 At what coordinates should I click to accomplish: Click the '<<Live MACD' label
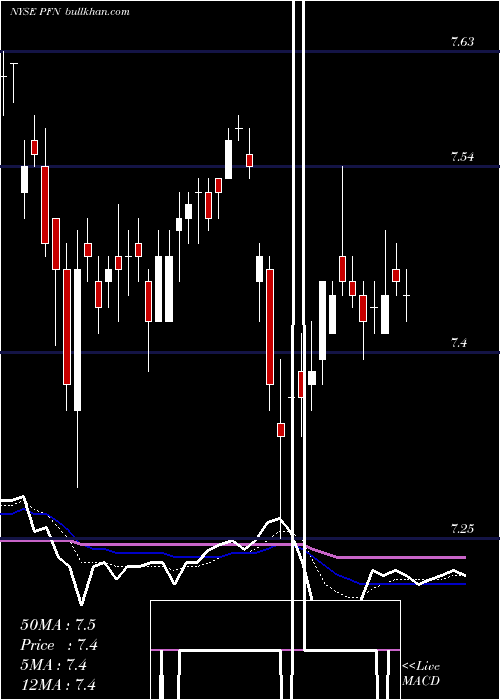pyautogui.click(x=421, y=674)
